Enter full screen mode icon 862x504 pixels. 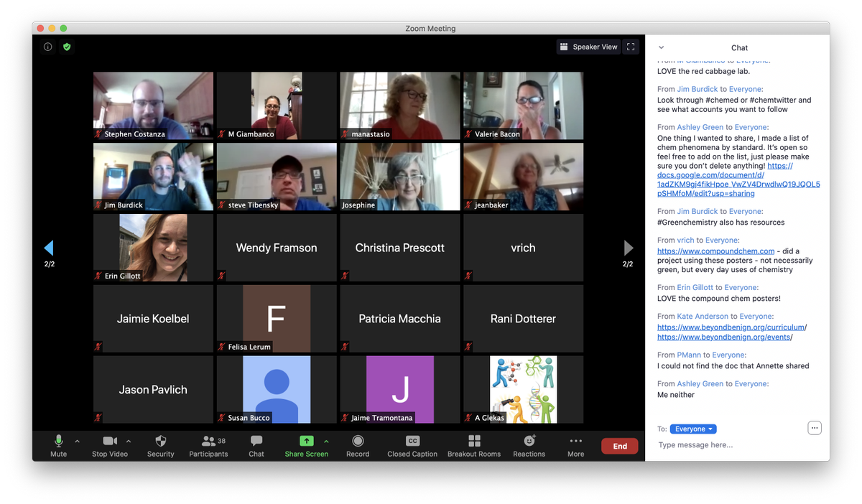[631, 47]
